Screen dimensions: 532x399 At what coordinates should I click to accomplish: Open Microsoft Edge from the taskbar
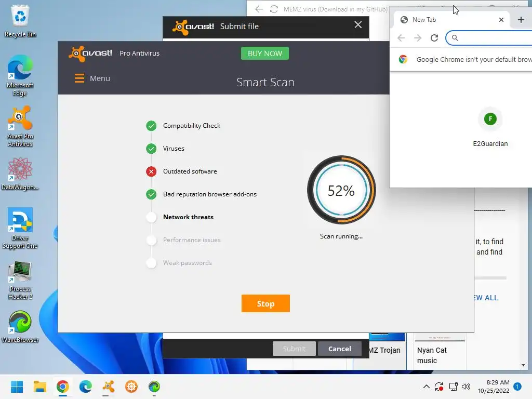pos(86,387)
